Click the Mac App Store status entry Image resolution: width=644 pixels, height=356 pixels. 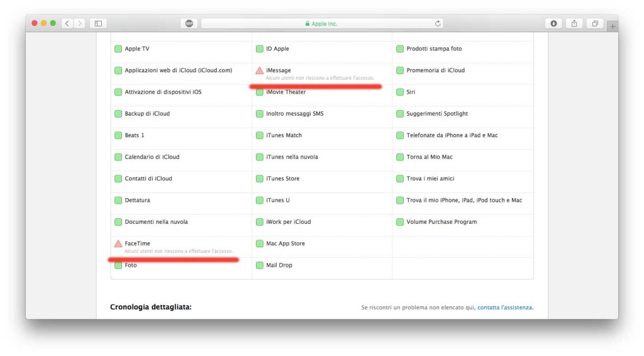286,243
